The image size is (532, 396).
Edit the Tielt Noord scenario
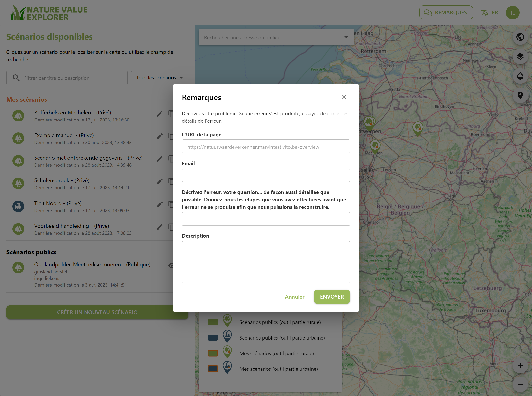pyautogui.click(x=160, y=204)
